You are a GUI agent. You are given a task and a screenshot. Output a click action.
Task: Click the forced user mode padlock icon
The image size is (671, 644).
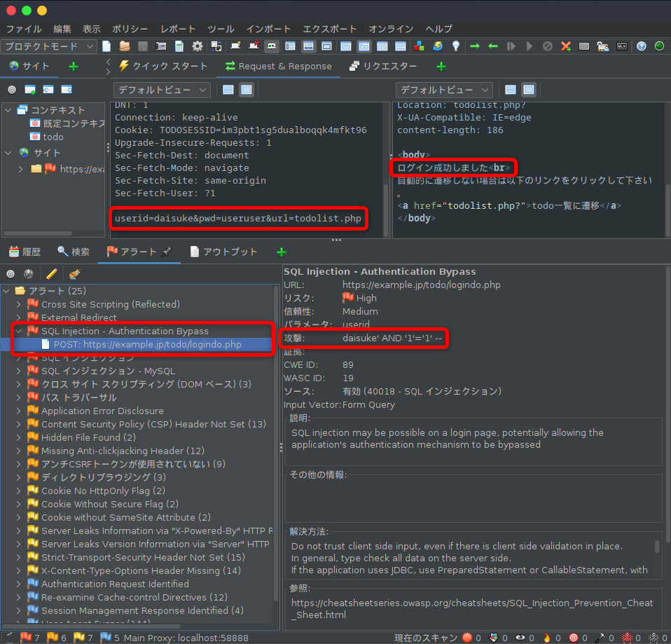click(x=603, y=46)
